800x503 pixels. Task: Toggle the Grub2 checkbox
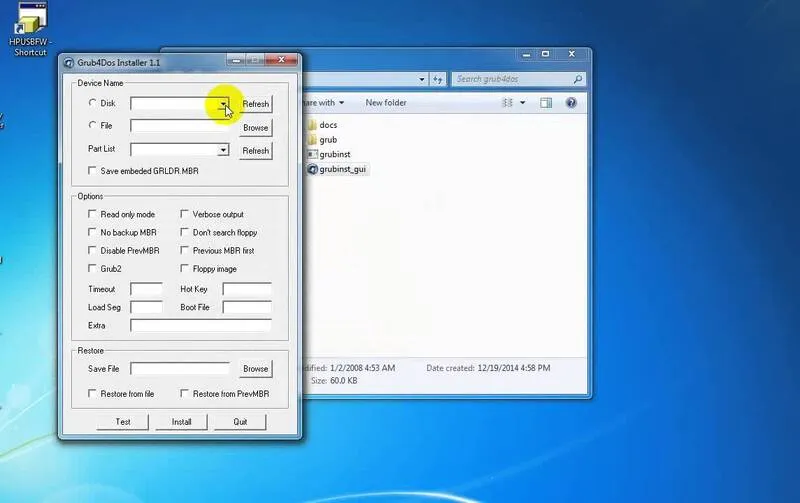92,268
